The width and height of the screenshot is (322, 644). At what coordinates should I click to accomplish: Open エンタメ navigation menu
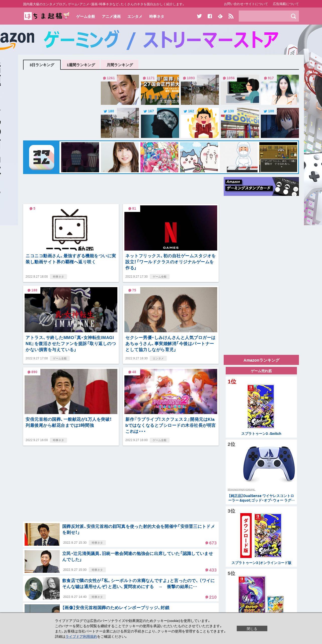[x=135, y=17]
